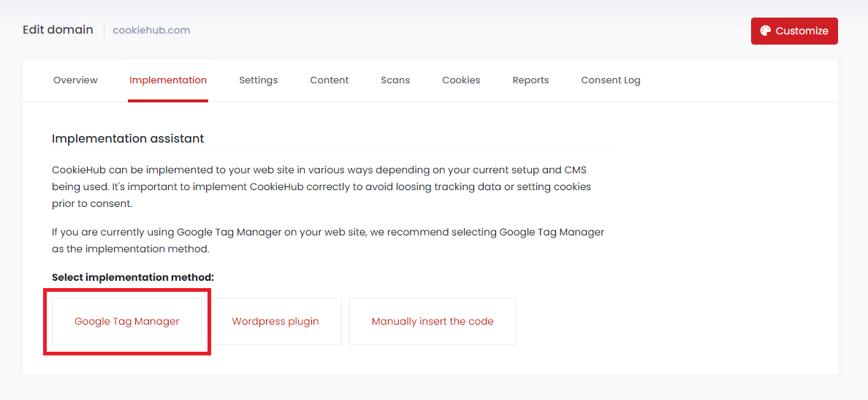Image resolution: width=868 pixels, height=400 pixels.
Task: Click the palette icon in Customize button
Action: pos(765,31)
